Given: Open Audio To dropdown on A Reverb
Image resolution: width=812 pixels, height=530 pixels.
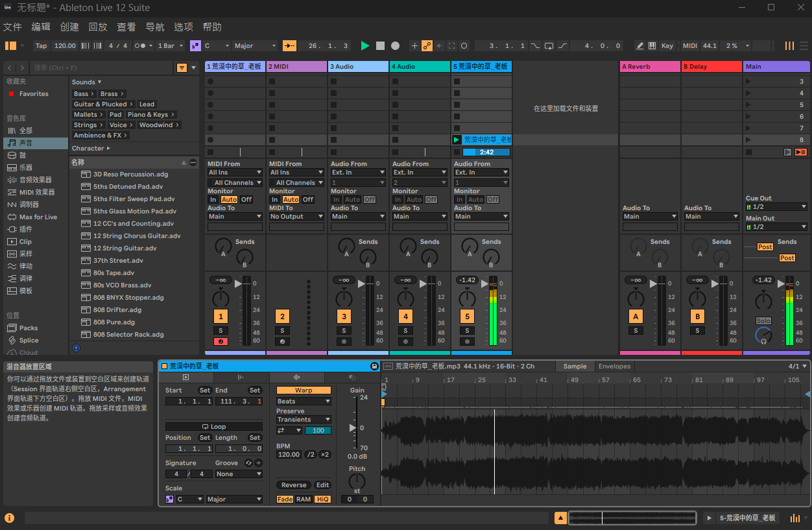Looking at the screenshot, I should (650, 216).
